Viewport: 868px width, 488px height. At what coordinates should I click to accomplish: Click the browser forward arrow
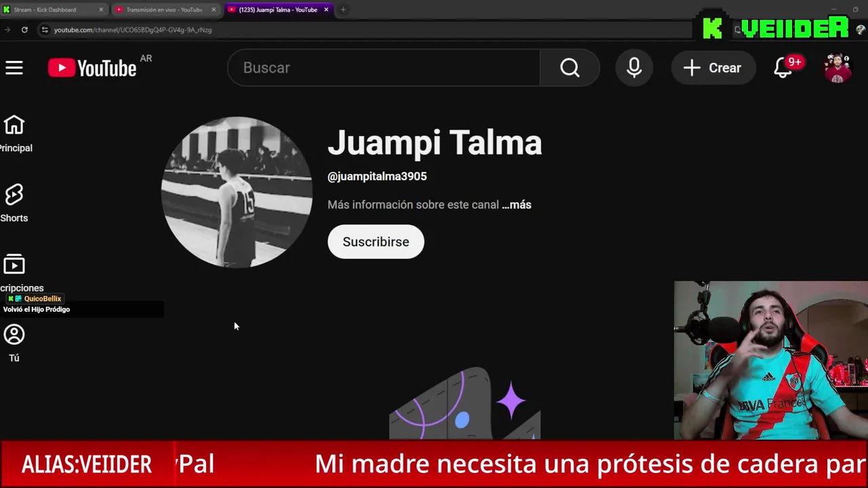7,30
